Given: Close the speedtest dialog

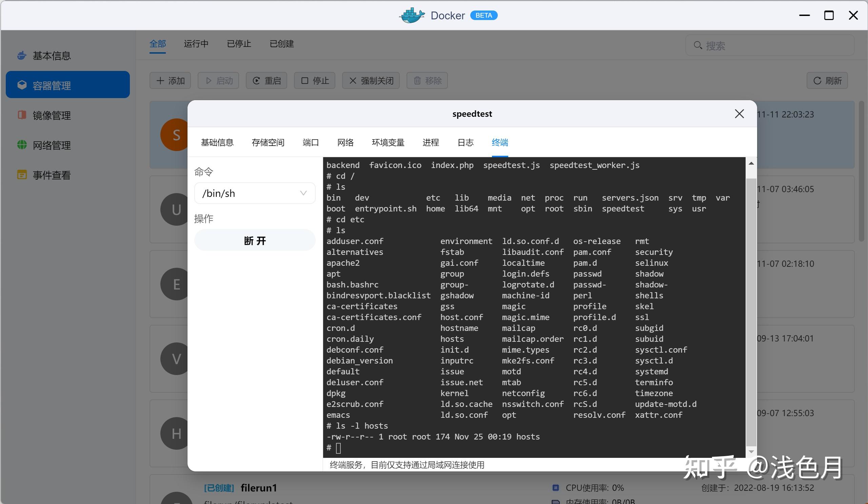Looking at the screenshot, I should (739, 114).
